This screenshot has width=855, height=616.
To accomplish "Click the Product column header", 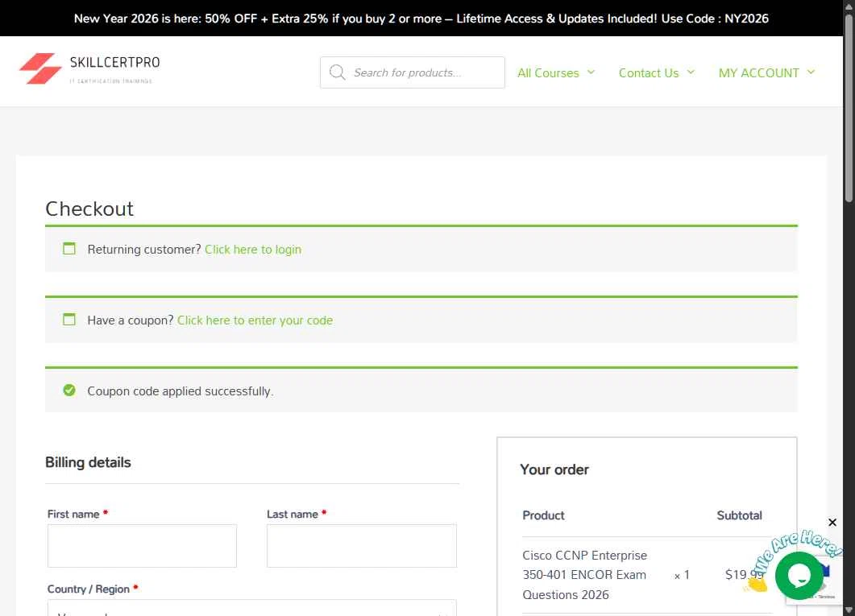I will (543, 515).
